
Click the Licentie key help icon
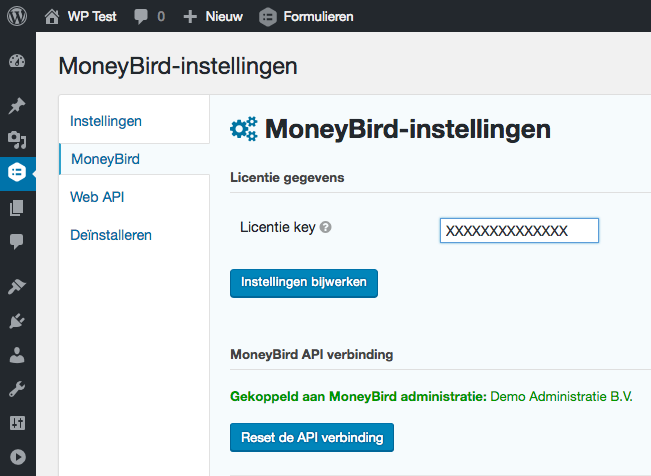[x=326, y=228]
